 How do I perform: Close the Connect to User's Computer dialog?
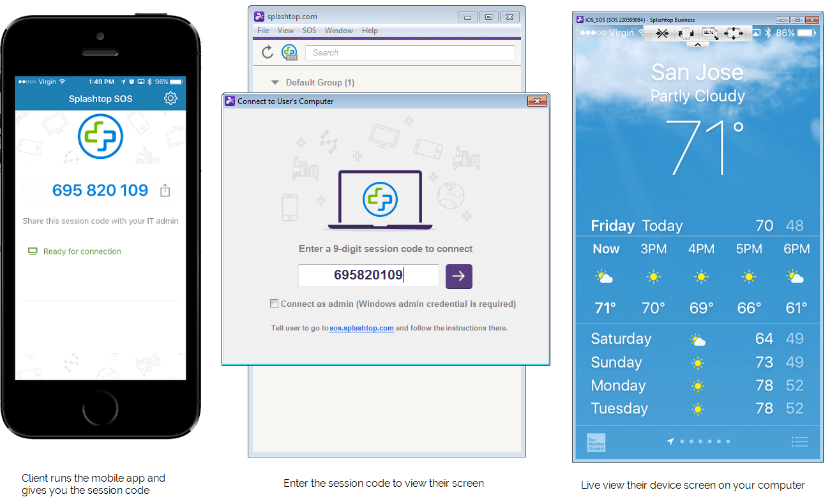[x=538, y=101]
